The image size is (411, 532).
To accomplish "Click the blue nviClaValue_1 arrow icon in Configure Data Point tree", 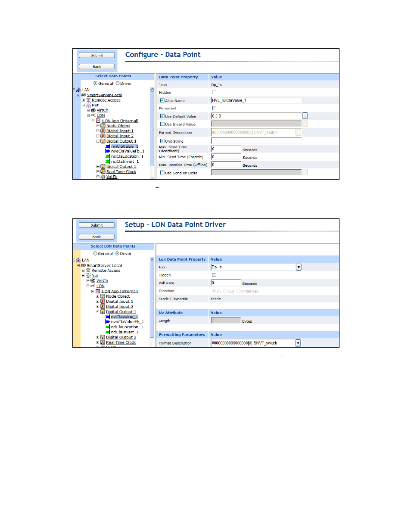I will tap(108, 146).
